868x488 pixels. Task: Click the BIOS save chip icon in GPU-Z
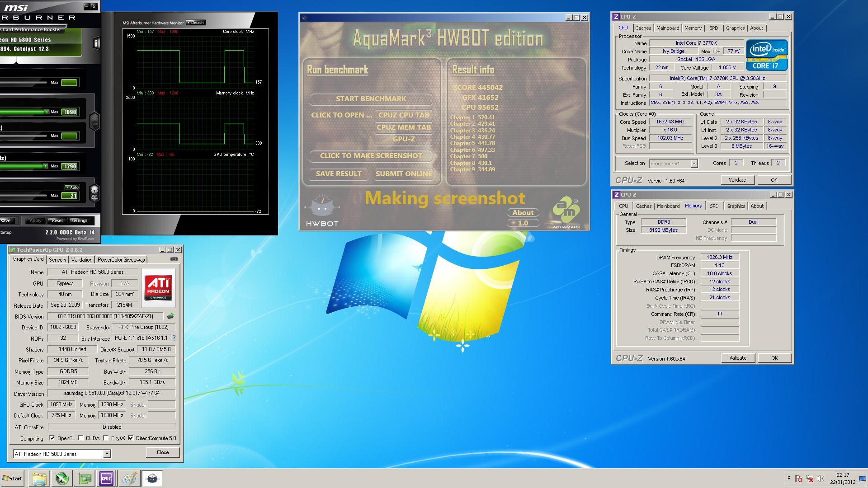pos(170,316)
